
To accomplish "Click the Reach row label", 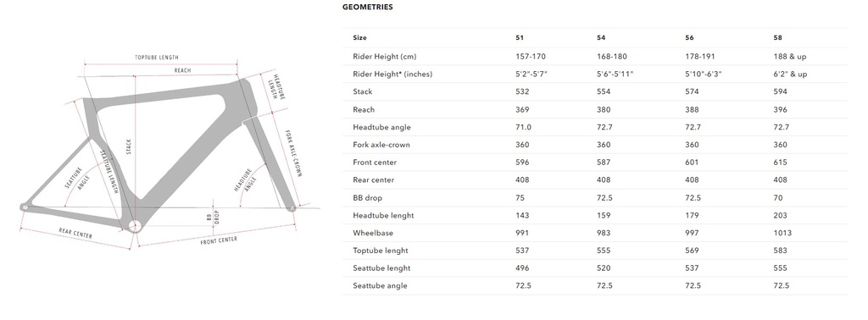I will coord(364,109).
